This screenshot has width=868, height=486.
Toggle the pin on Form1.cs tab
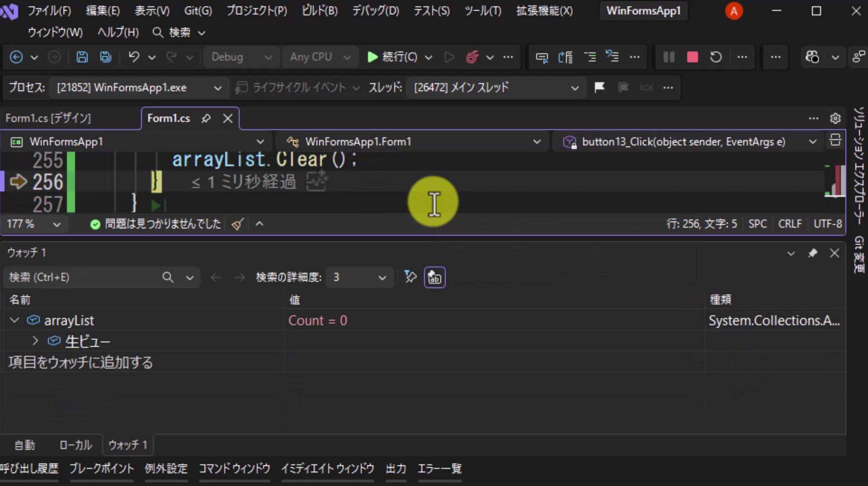pos(206,118)
